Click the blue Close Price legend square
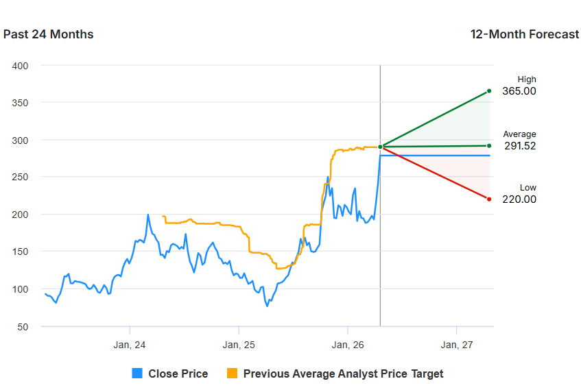 [x=137, y=373]
